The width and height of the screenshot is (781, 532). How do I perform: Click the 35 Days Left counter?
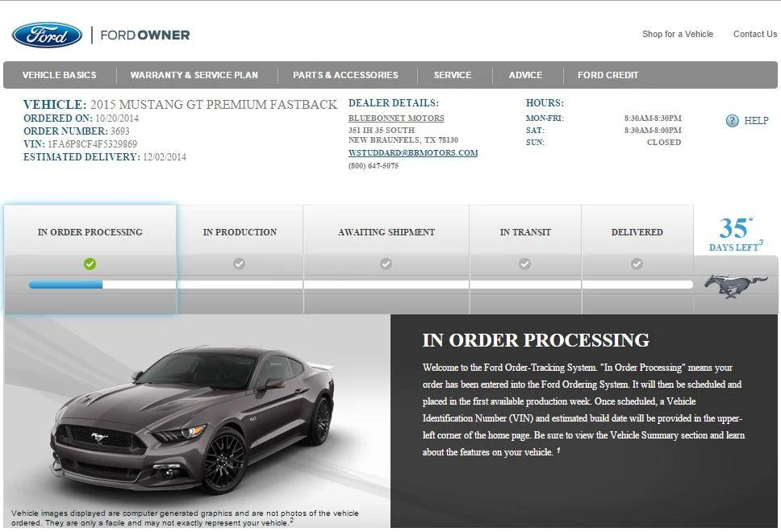735,235
